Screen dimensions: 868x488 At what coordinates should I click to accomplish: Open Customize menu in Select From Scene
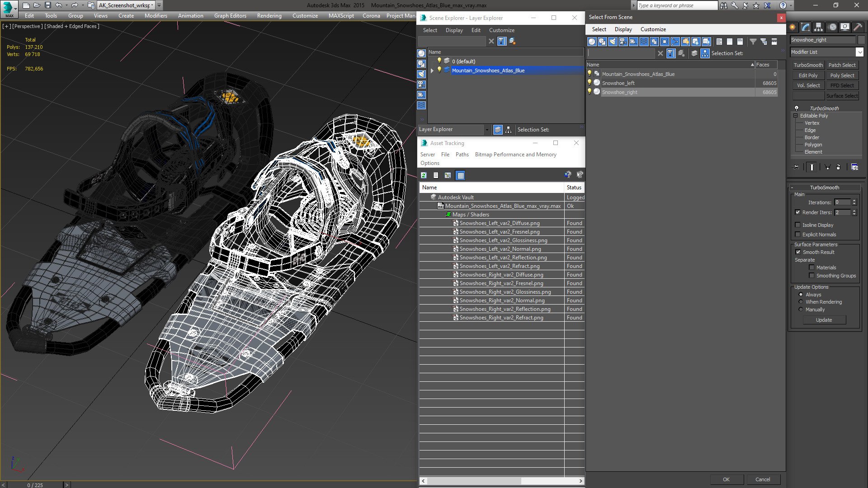(x=653, y=29)
